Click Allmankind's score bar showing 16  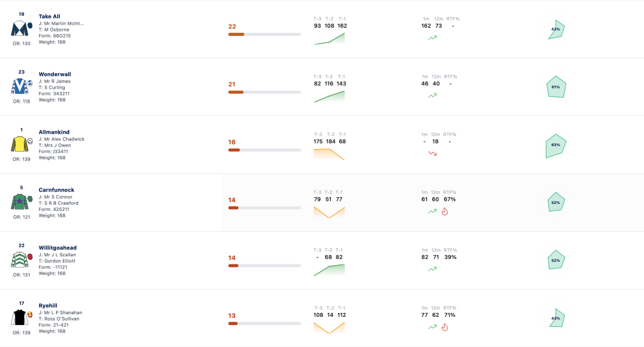[x=265, y=150]
